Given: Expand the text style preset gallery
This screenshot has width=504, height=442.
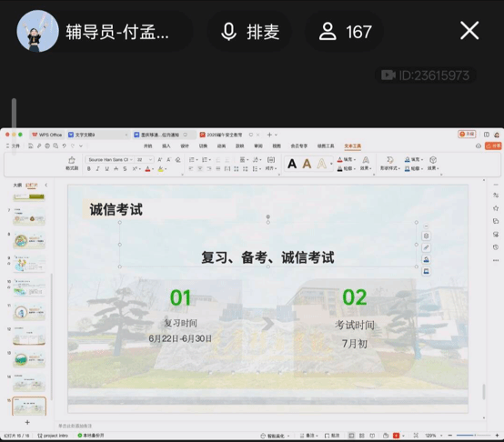Looking at the screenshot, I should 331,164.
